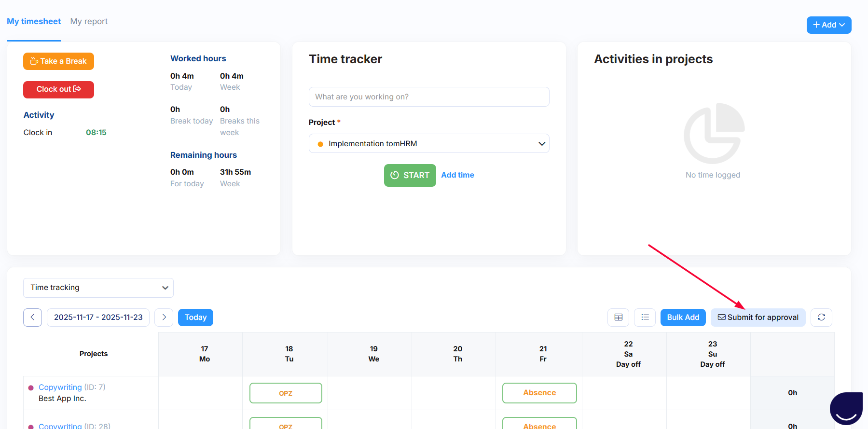The width and height of the screenshot is (868, 429).
Task: Go to previous week arrow
Action: (32, 318)
